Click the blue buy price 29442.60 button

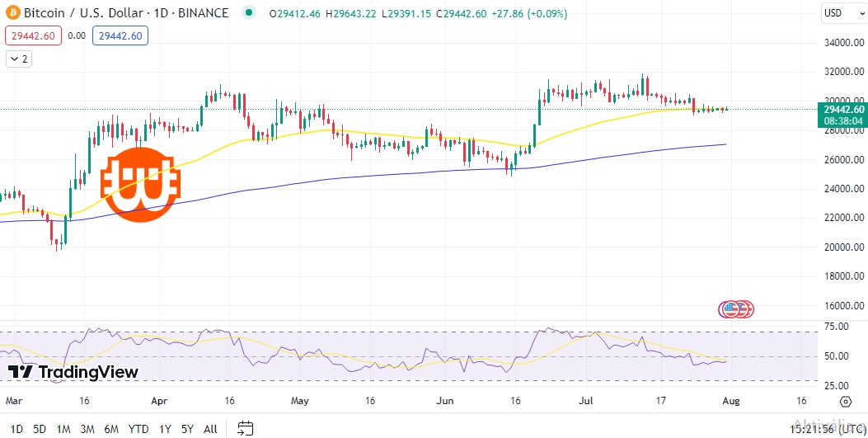coord(120,36)
